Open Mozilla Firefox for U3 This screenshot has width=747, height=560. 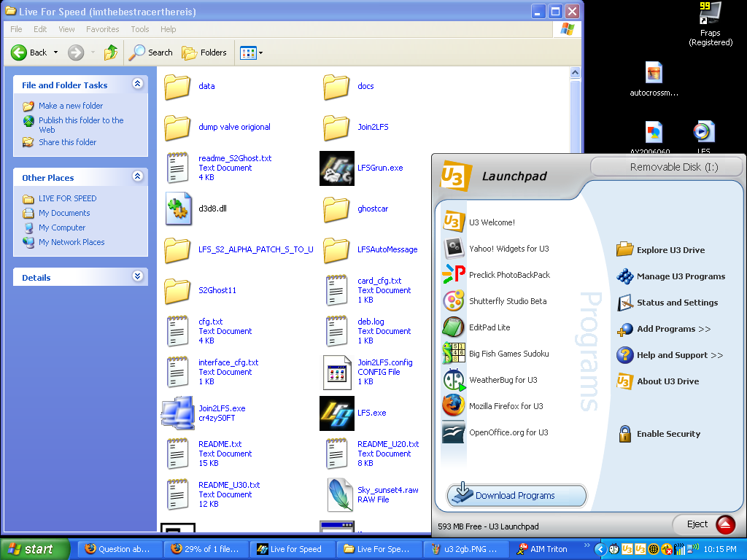tap(494, 405)
